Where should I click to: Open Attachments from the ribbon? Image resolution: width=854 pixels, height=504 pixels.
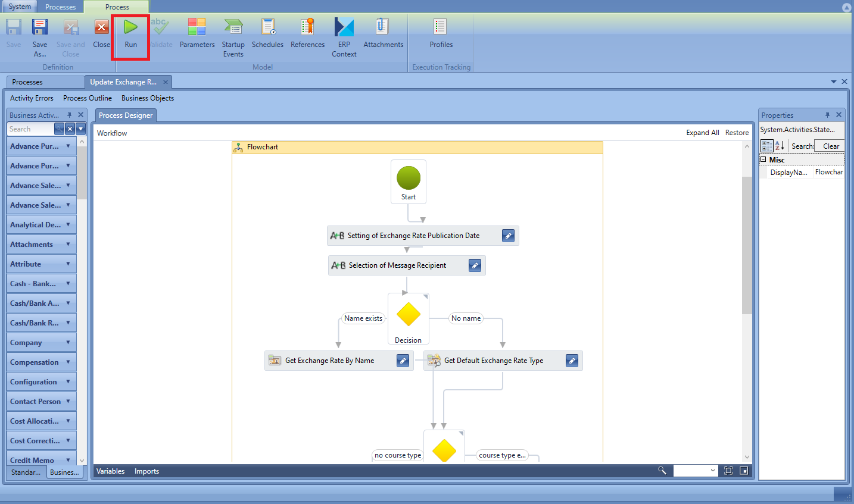click(x=382, y=27)
